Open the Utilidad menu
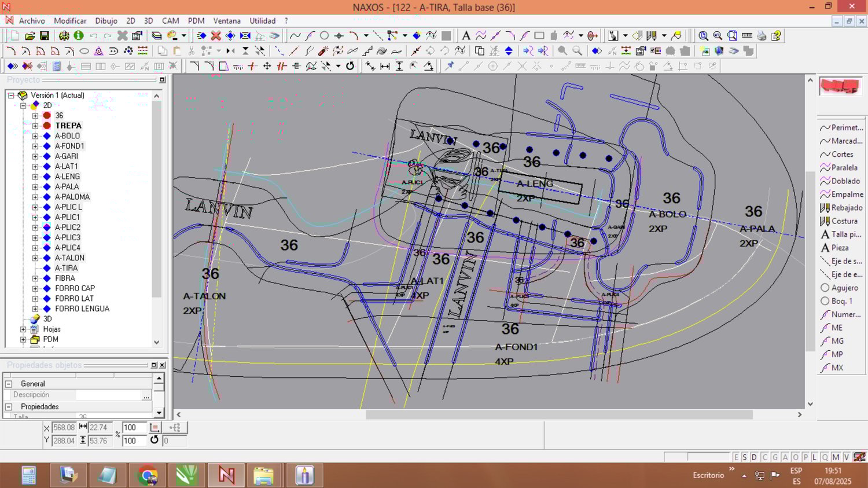Viewport: 868px width, 488px height. (262, 21)
